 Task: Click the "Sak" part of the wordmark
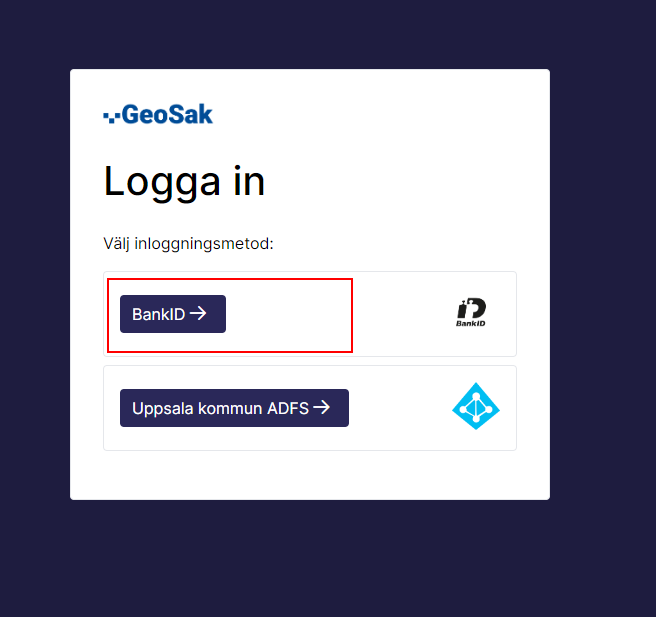(192, 115)
